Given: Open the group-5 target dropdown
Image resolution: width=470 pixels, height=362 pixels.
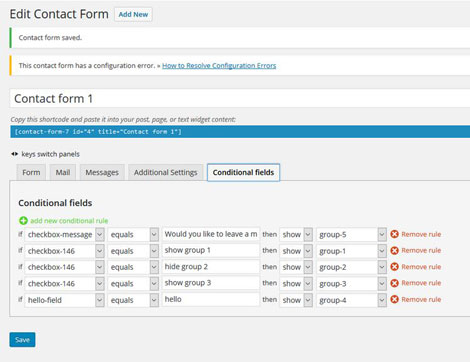Looking at the screenshot, I should click(x=351, y=234).
